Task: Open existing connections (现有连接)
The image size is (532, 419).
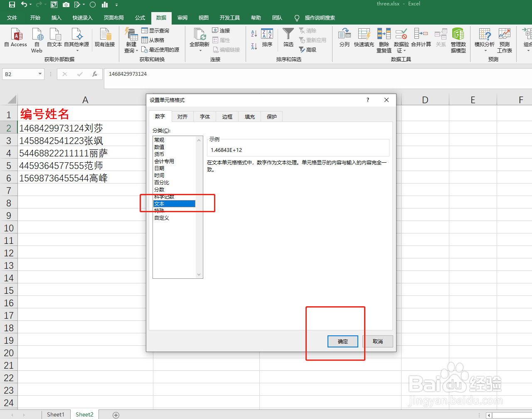Action: (105, 38)
